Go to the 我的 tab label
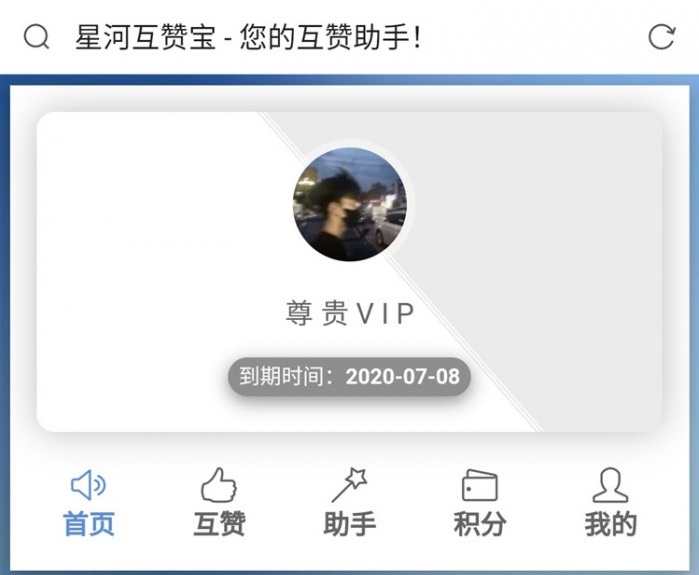This screenshot has height=575, width=699. click(x=610, y=524)
